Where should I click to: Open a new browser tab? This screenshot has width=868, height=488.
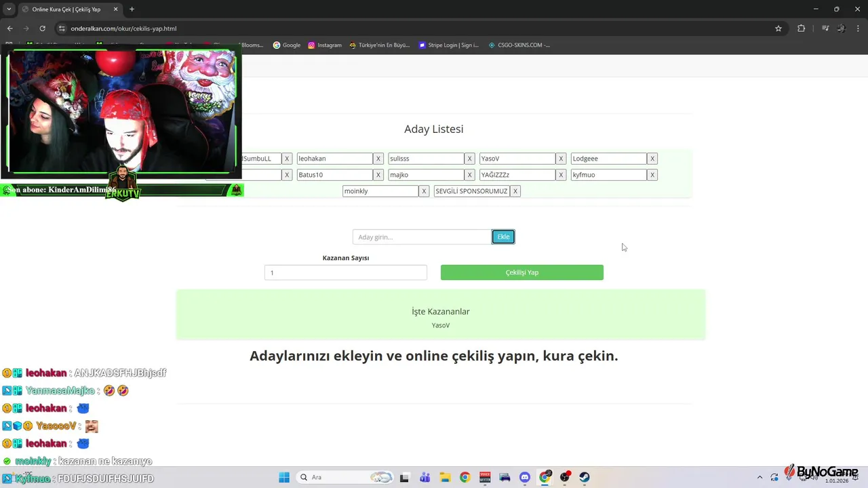[132, 9]
